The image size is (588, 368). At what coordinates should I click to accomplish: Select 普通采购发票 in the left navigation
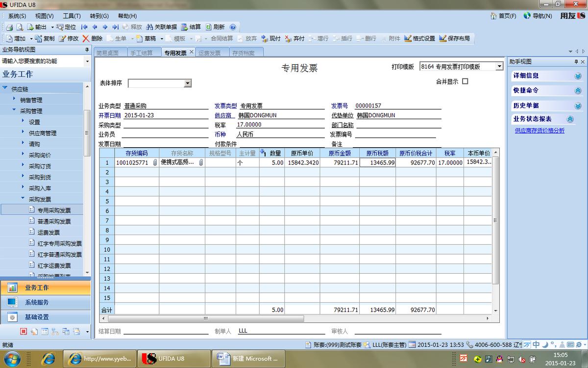point(54,220)
